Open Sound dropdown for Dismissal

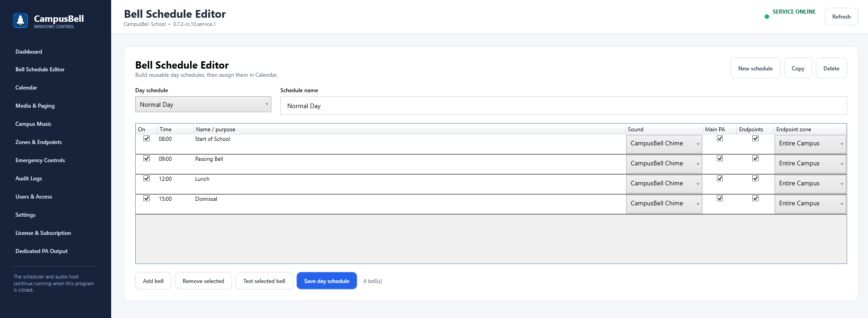(x=664, y=204)
